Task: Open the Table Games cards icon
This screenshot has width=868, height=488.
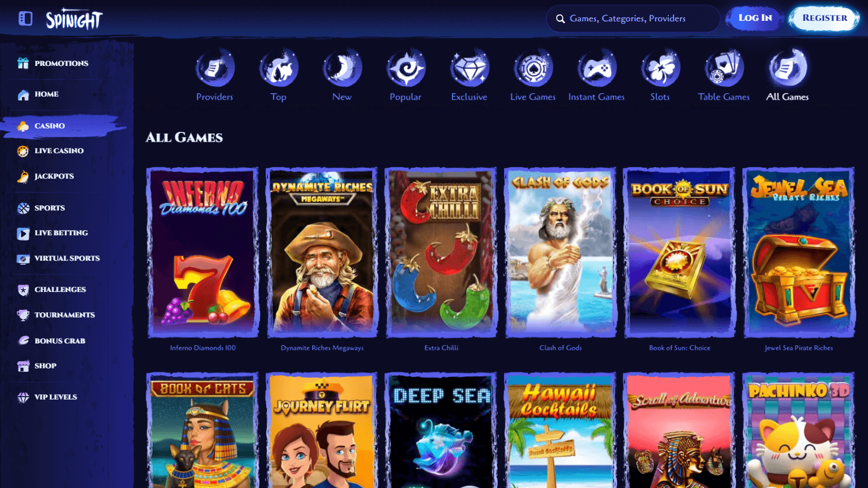Action: (724, 68)
